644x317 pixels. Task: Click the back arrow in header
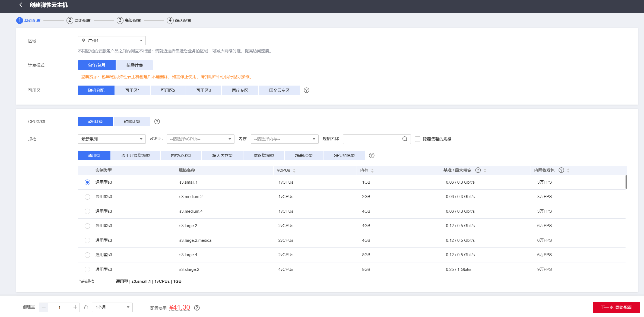(21, 5)
